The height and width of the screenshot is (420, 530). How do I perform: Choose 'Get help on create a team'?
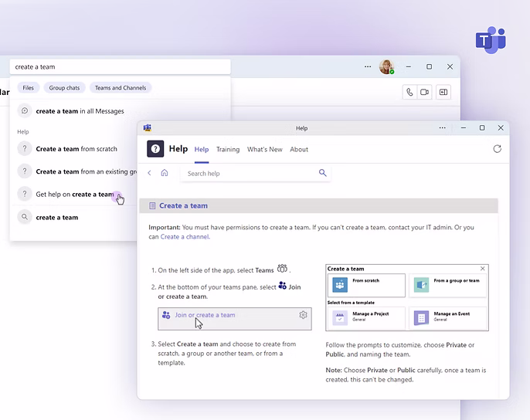tap(76, 194)
